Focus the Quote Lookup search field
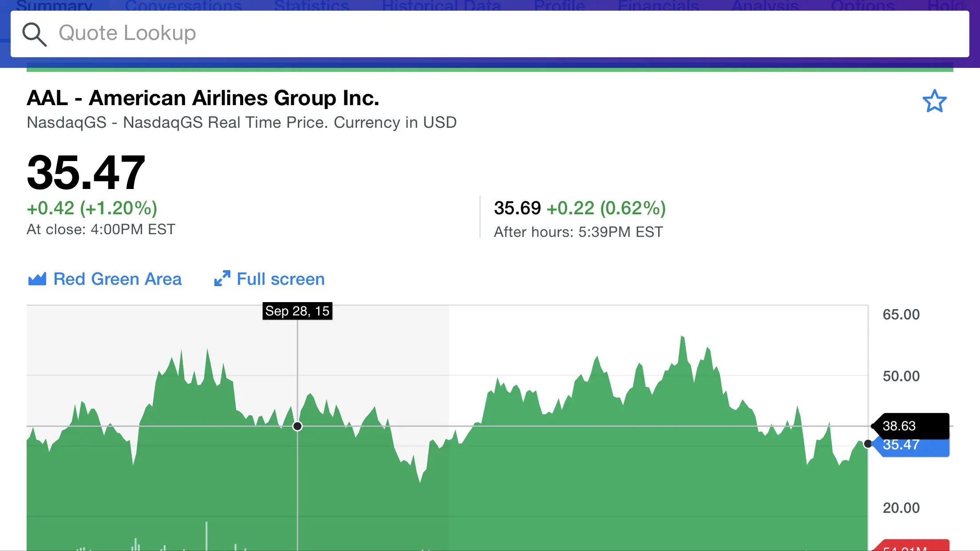The image size is (980, 551). (x=488, y=33)
